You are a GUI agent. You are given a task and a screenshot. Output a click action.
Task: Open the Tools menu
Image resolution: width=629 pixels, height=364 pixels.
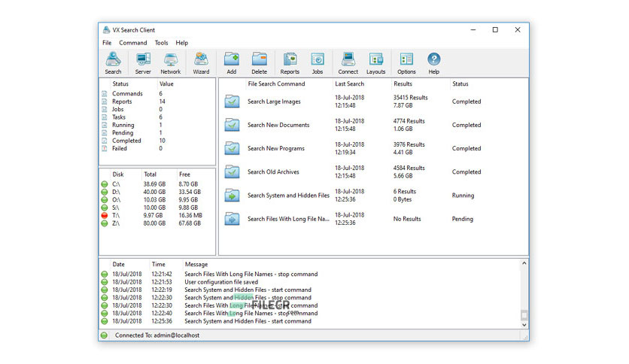161,43
